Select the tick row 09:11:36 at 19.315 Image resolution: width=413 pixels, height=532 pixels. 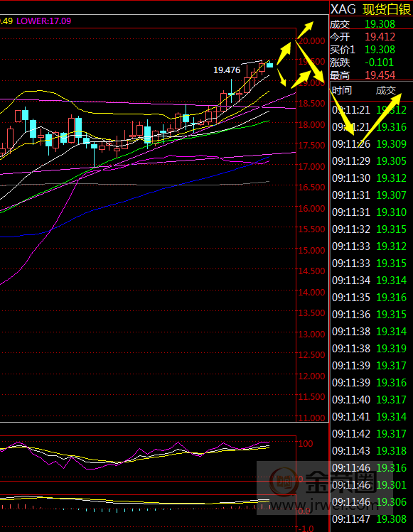point(369,314)
